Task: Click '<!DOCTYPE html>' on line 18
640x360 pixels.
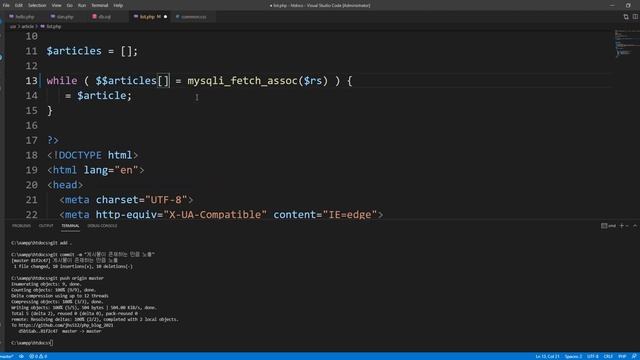Action: 93,156
